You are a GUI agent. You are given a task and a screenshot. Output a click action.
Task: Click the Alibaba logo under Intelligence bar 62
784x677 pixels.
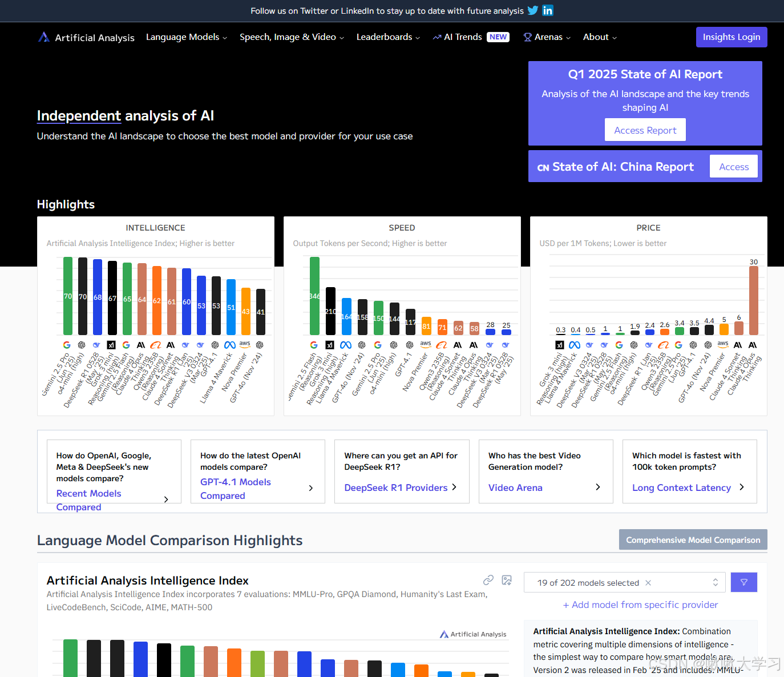(x=155, y=345)
